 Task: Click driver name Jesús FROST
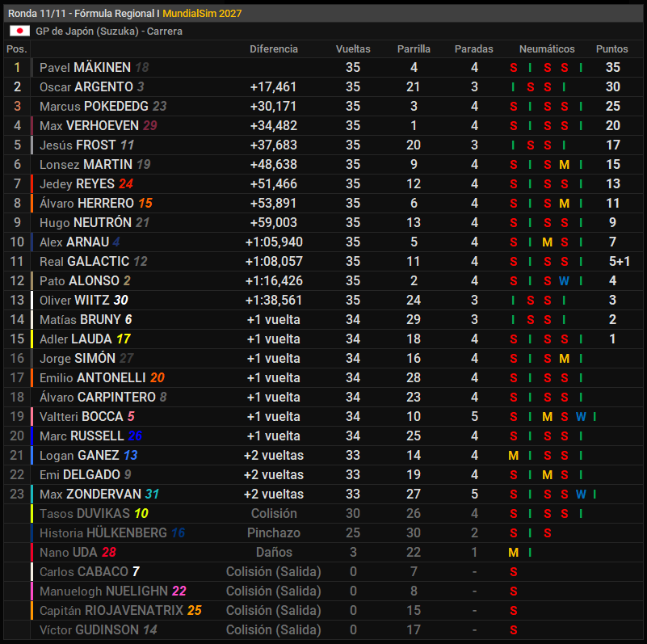click(x=78, y=145)
